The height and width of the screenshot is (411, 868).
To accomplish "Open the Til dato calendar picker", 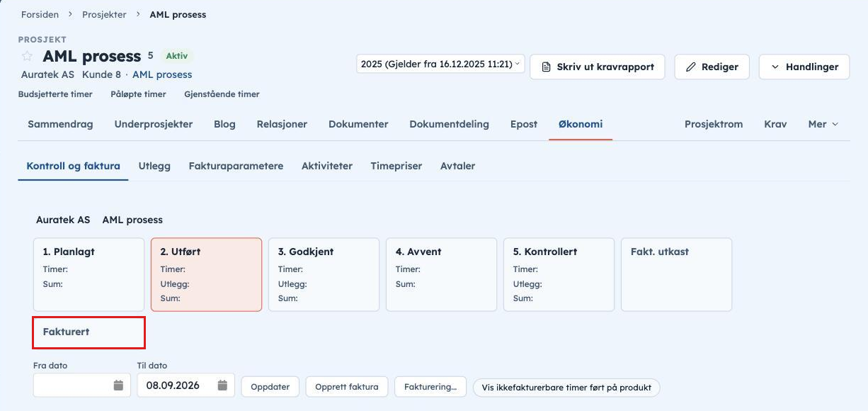I will 222,385.
